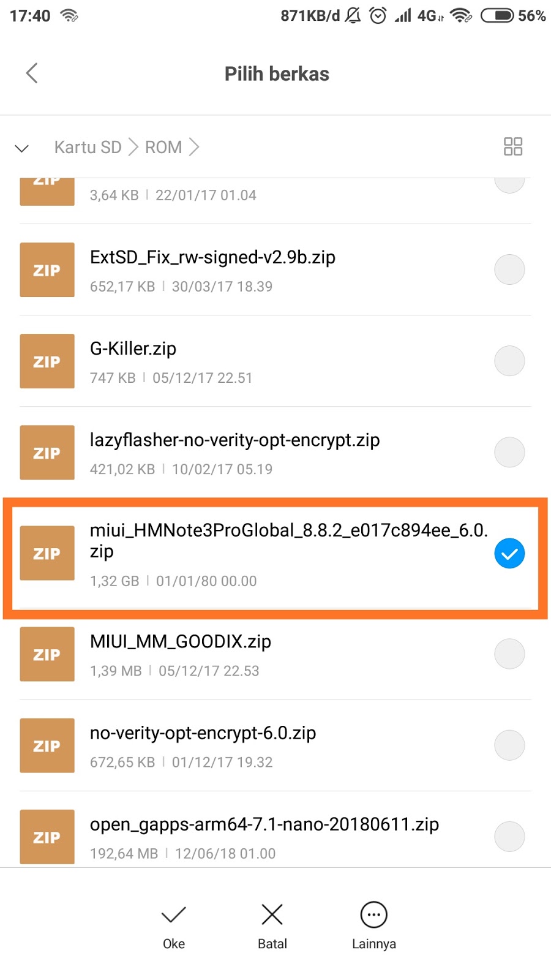Open the Lainnya more options icon
The image size is (551, 980).
(x=374, y=915)
